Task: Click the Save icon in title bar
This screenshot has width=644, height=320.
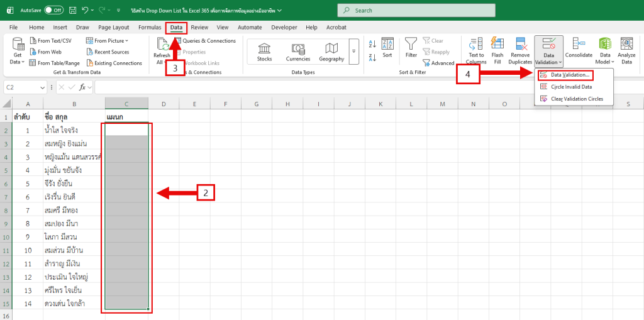Action: click(73, 10)
